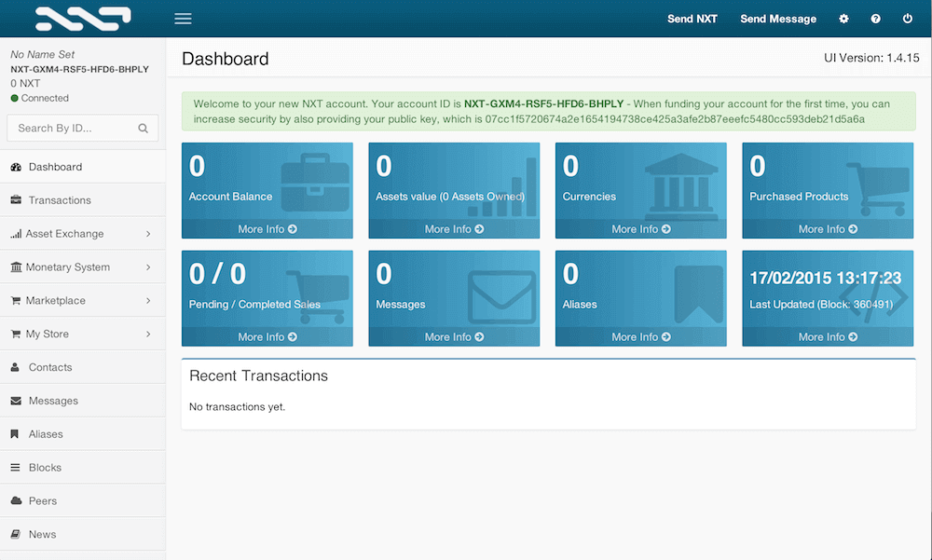This screenshot has height=560, width=932.
Task: Click the search magnifier icon
Action: 143,129
